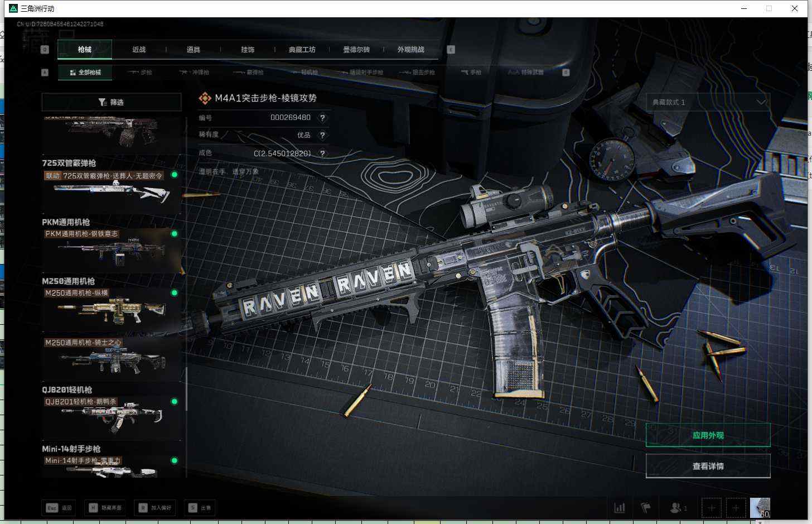Switch to the 外观挑战 tab
The width and height of the screenshot is (812, 524).
(411, 50)
